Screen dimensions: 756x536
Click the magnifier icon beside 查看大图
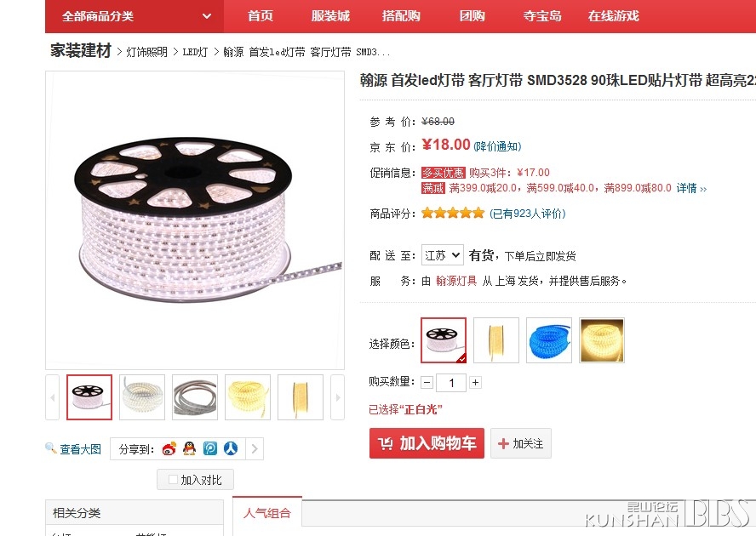point(50,448)
